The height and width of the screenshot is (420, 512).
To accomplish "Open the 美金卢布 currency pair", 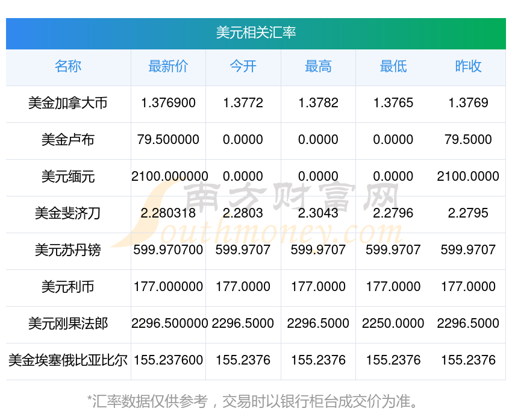I will 68,140.
